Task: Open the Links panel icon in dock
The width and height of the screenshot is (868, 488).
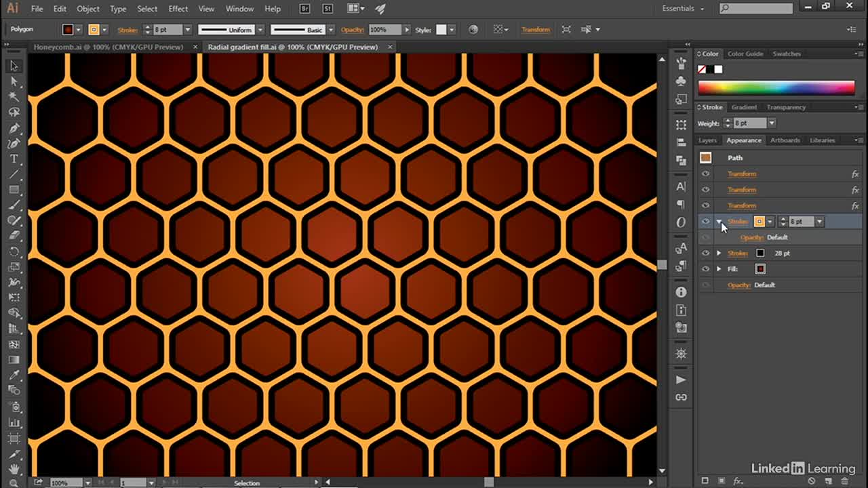Action: pos(681,397)
